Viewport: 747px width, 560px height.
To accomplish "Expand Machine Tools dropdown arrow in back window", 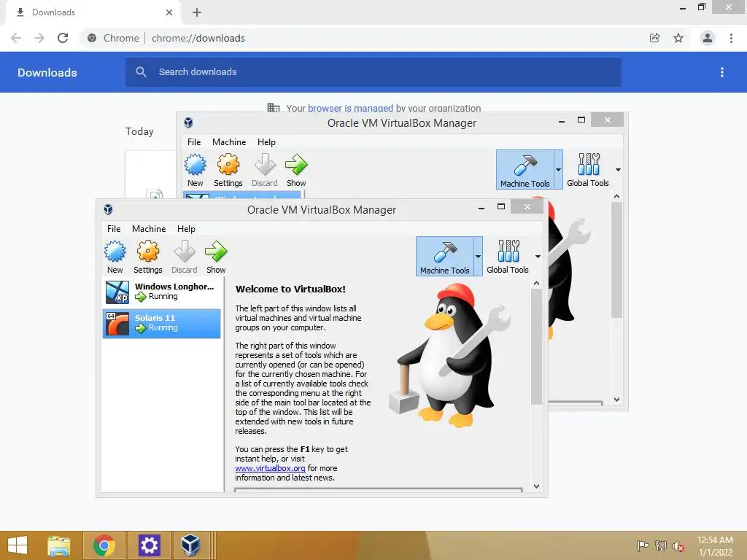I will tap(558, 170).
